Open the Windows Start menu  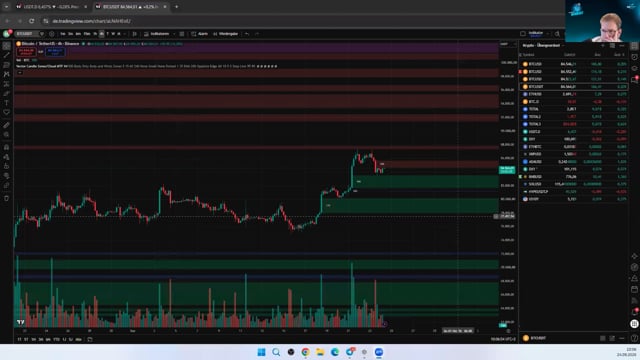(261, 352)
